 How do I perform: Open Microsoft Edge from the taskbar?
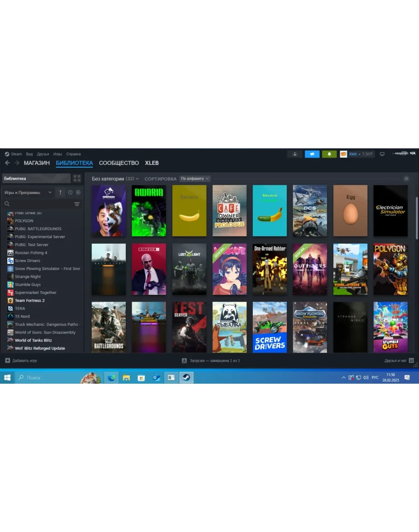tap(111, 377)
